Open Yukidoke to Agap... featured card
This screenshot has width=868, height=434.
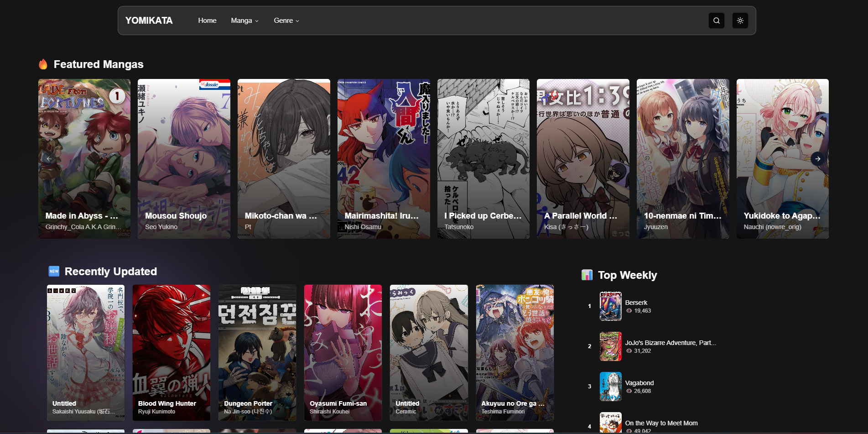(782, 159)
